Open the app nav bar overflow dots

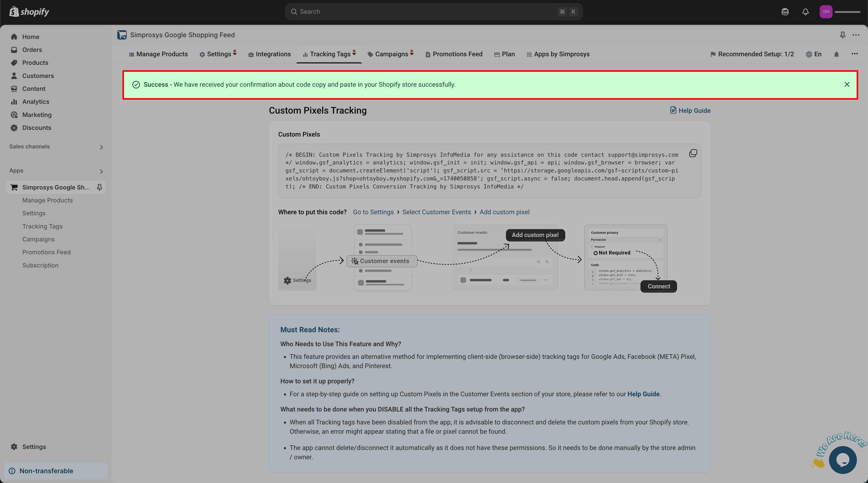(x=855, y=54)
